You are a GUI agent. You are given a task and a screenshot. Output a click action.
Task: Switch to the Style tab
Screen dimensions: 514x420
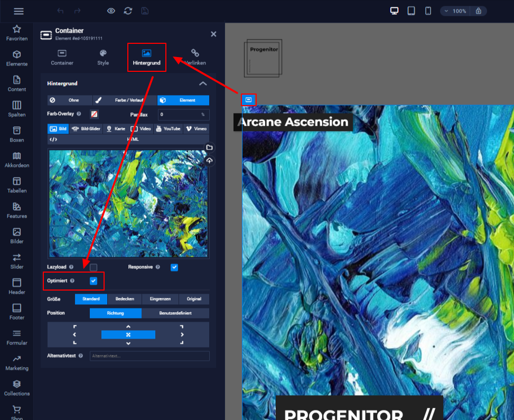[x=103, y=58]
